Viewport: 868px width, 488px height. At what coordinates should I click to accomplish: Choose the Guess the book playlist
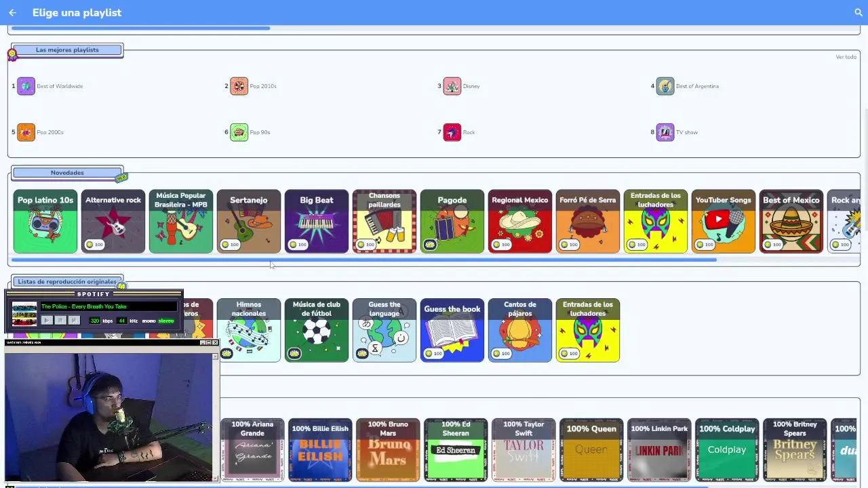452,330
